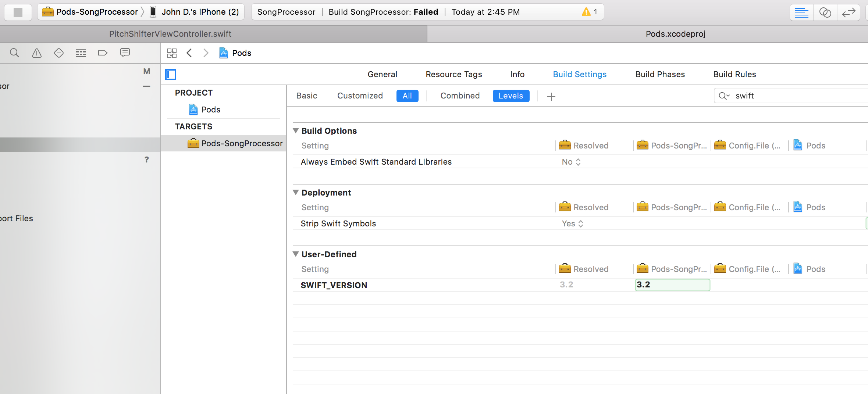Switch to Levels view

coord(511,96)
